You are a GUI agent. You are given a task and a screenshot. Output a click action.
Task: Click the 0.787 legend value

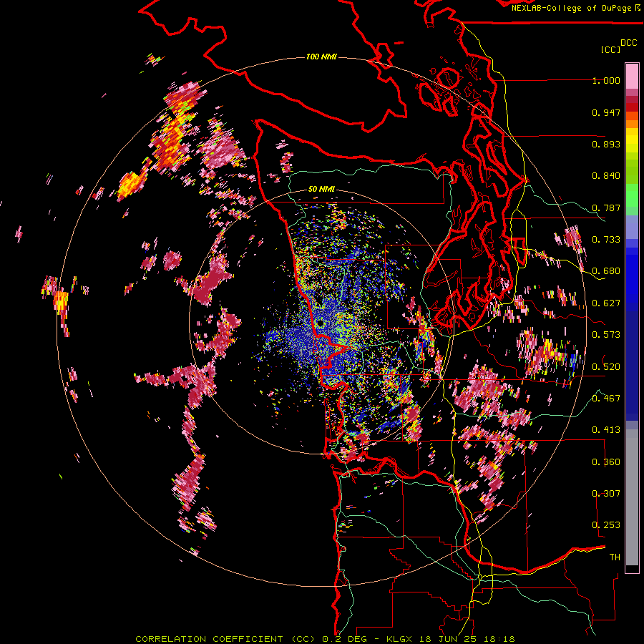(606, 208)
